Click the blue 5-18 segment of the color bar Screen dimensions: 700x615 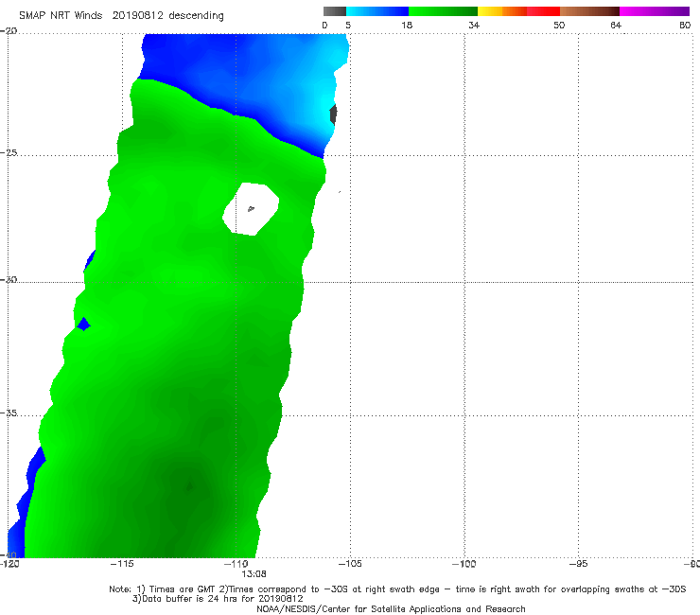(x=377, y=11)
